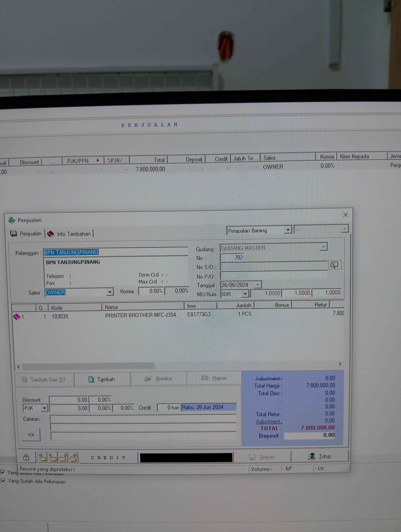Go to next record navigation icon
The width and height of the screenshot is (401, 532).
[x=63, y=457]
